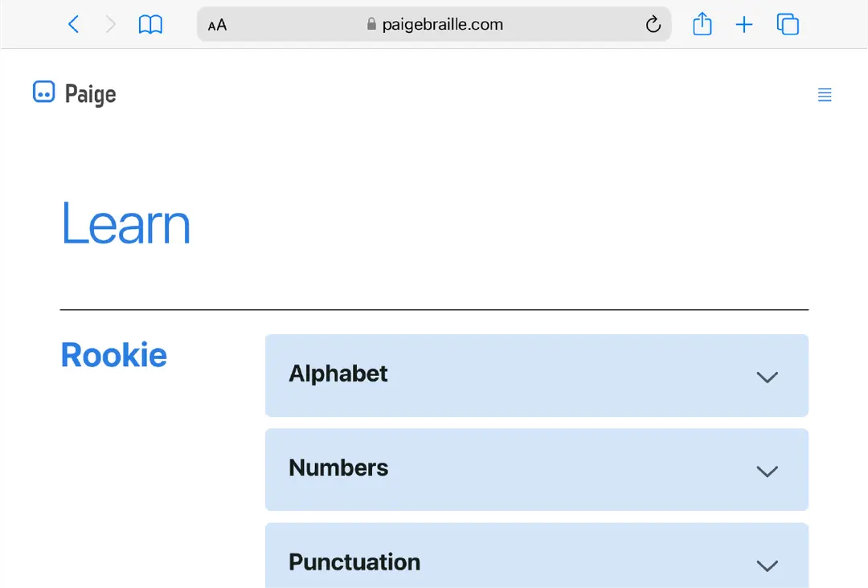
Task: Open the Paige braille logo icon
Action: 43,92
